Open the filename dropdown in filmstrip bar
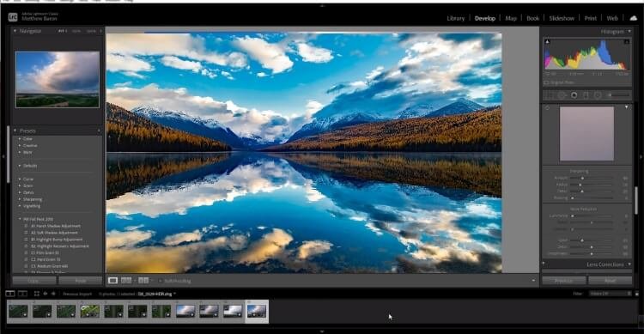 tap(174, 294)
